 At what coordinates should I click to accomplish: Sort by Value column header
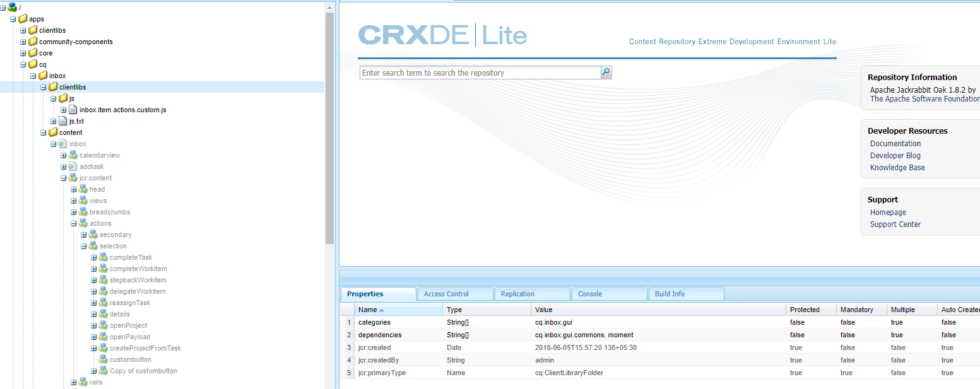(659, 310)
